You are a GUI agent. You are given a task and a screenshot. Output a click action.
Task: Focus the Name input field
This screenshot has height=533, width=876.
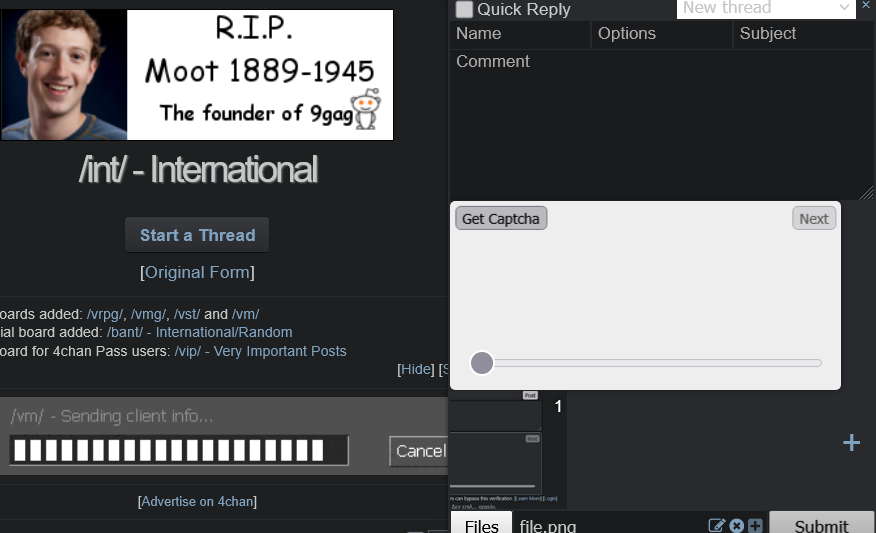pos(520,34)
